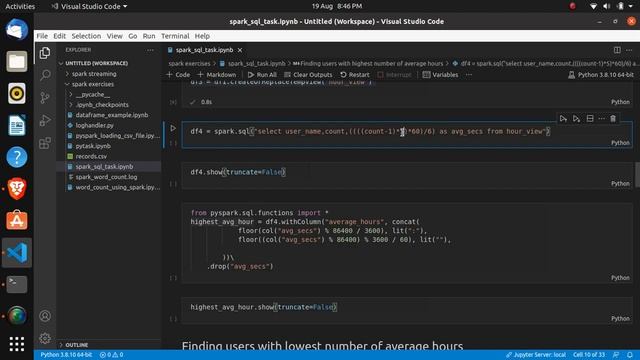Open pytask.ipynb file

click(x=93, y=146)
